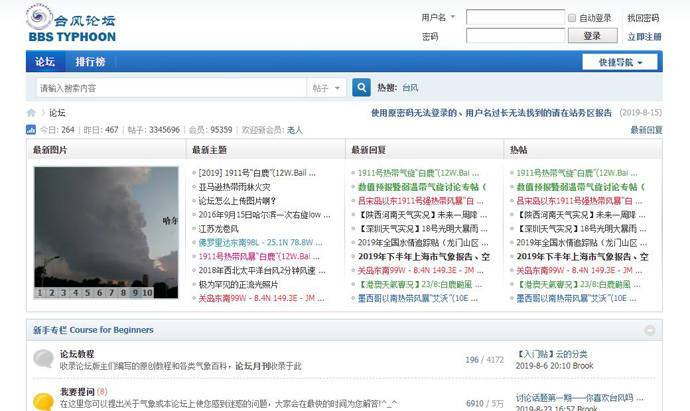Click the magnifier search button
The image size is (690, 411).
pyautogui.click(x=361, y=88)
